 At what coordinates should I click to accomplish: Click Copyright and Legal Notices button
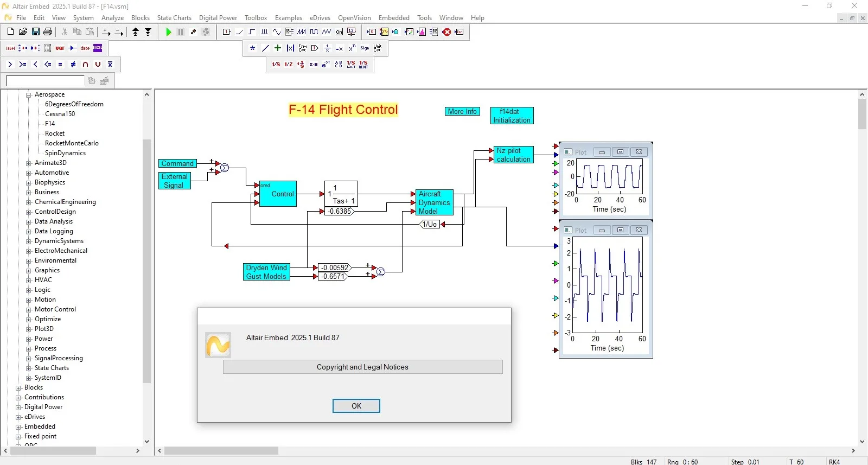click(362, 367)
